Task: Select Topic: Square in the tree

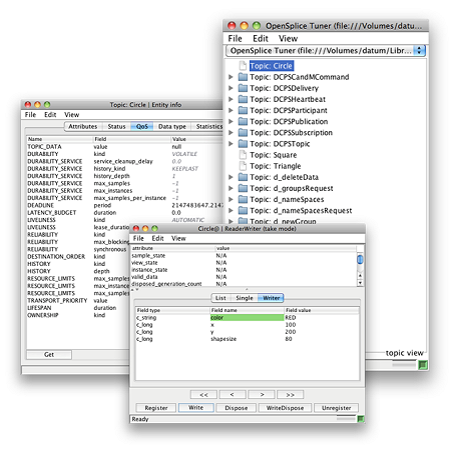Action: coord(273,155)
